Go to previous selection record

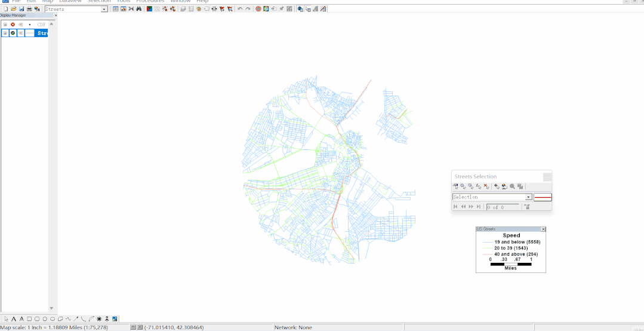463,207
